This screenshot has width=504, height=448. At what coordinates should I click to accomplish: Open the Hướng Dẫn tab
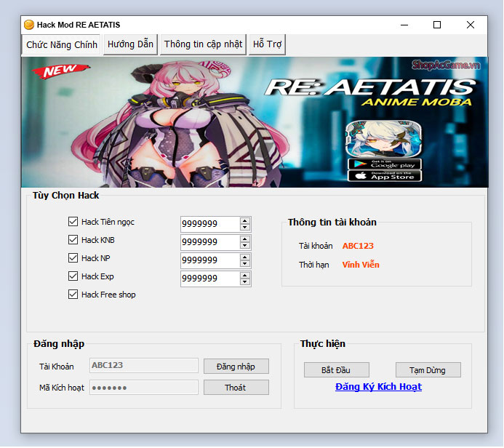tap(130, 44)
